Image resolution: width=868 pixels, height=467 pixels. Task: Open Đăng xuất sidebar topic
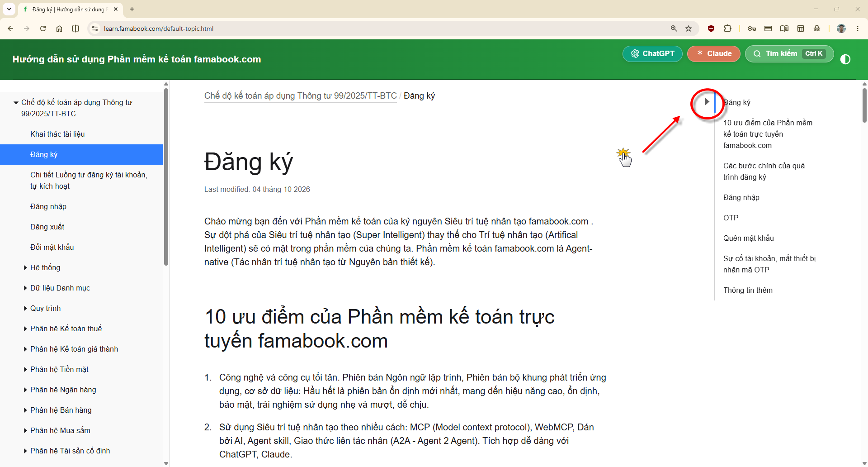pos(47,227)
